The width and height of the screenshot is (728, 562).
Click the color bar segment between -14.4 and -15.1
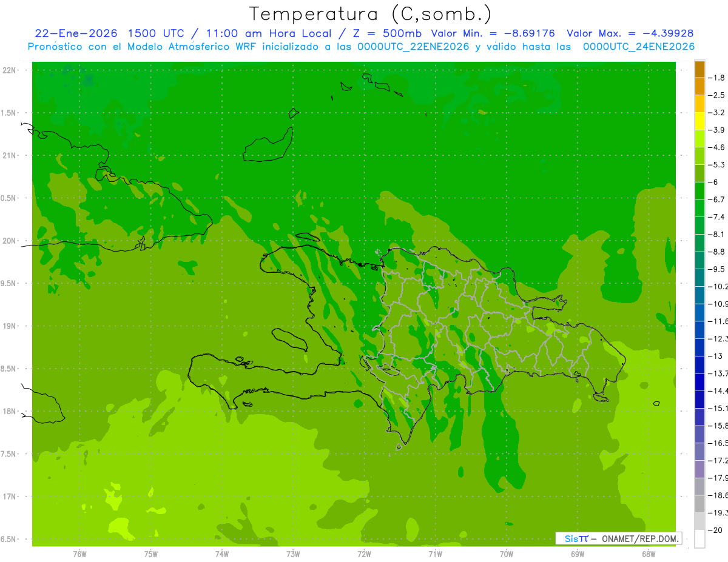point(699,400)
